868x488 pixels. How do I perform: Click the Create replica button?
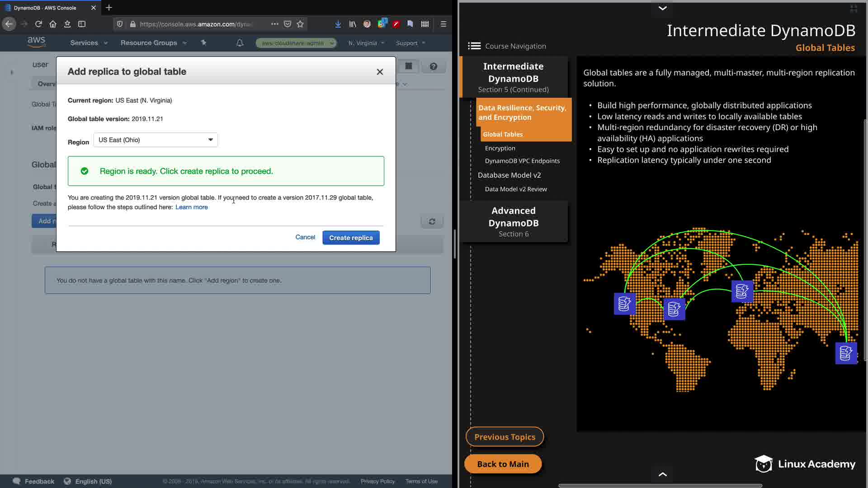click(x=351, y=238)
